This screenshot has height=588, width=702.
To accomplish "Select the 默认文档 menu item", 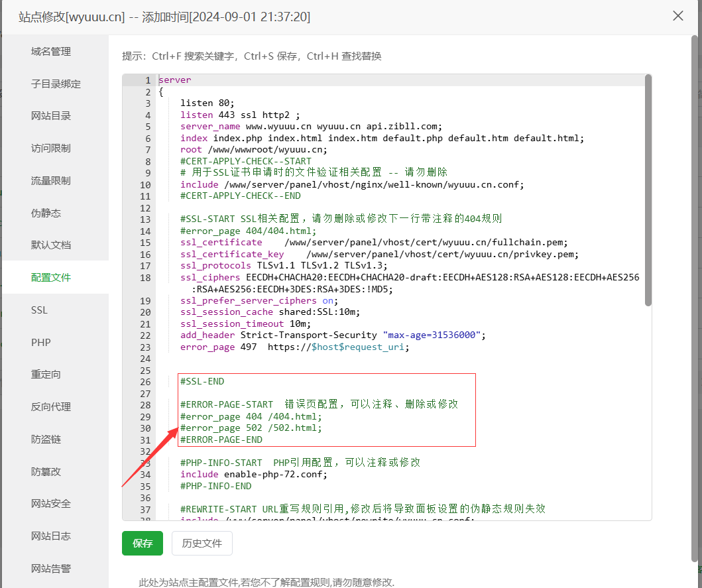I will tap(51, 245).
